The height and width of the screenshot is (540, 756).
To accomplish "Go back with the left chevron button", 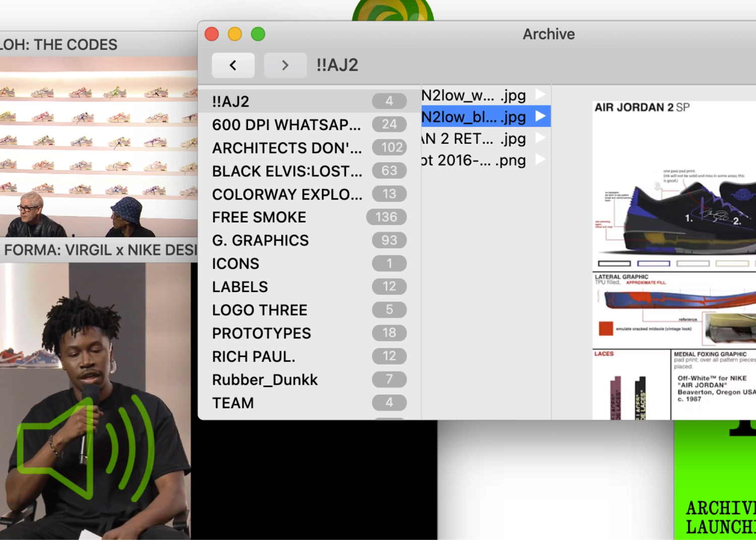I will (233, 65).
